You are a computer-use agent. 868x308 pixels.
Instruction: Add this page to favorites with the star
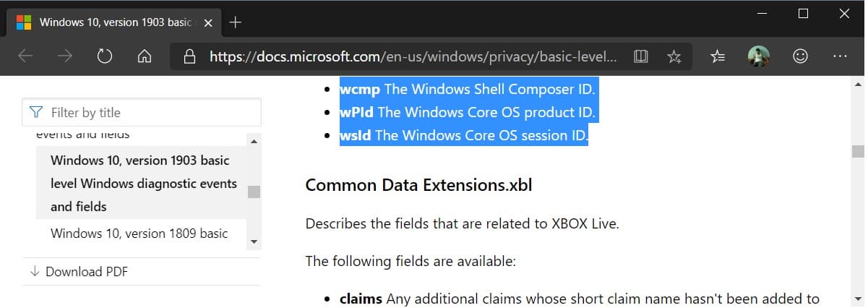tap(674, 56)
